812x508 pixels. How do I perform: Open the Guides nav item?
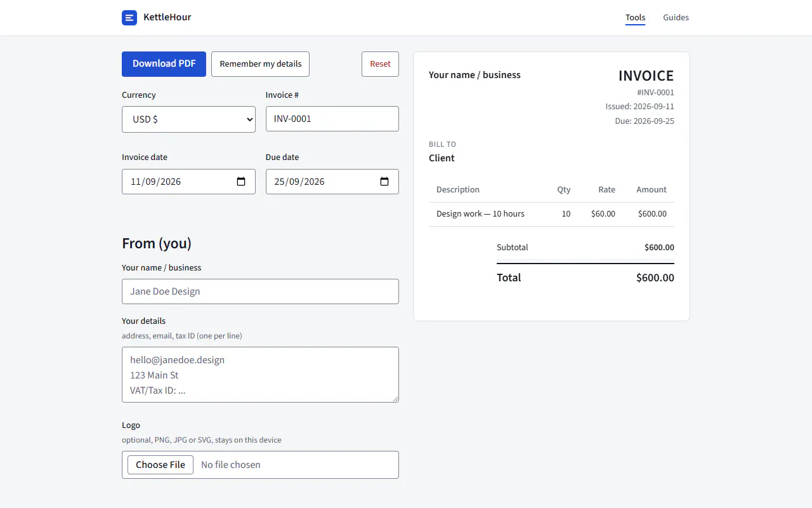coord(676,18)
